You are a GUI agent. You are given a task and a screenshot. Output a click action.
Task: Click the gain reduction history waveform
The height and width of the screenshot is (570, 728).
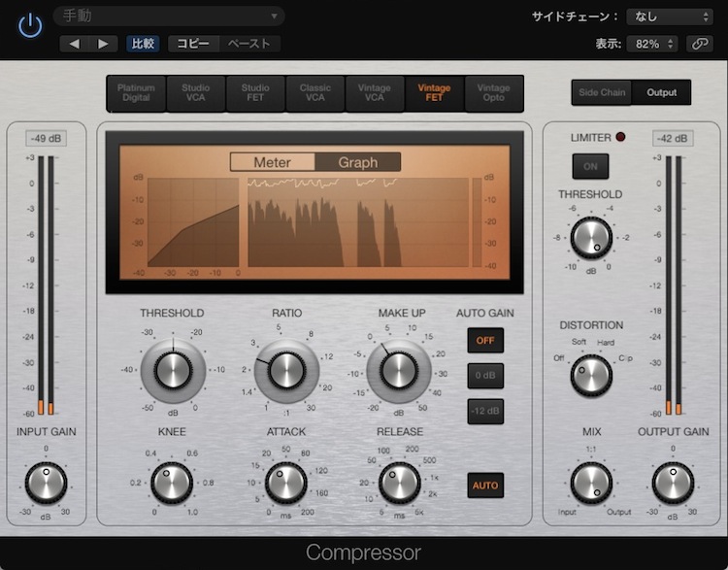coord(358,222)
